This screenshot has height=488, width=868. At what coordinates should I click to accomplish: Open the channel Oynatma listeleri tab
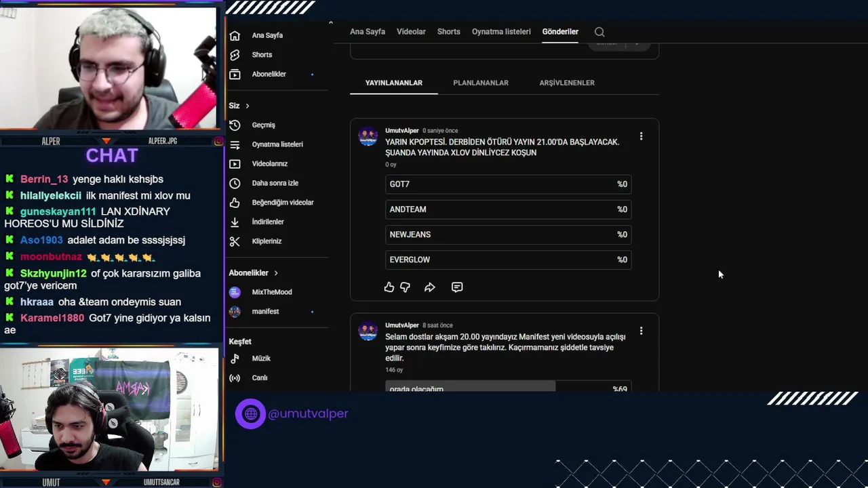[x=501, y=32]
